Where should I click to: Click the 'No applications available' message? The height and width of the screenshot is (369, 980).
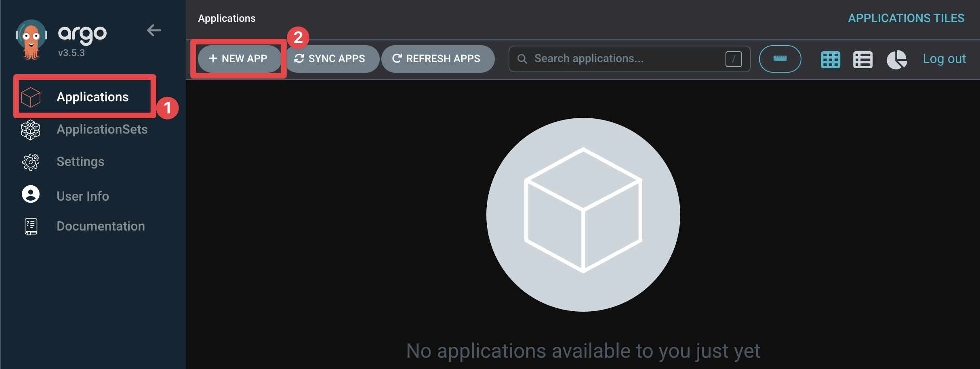[583, 351]
